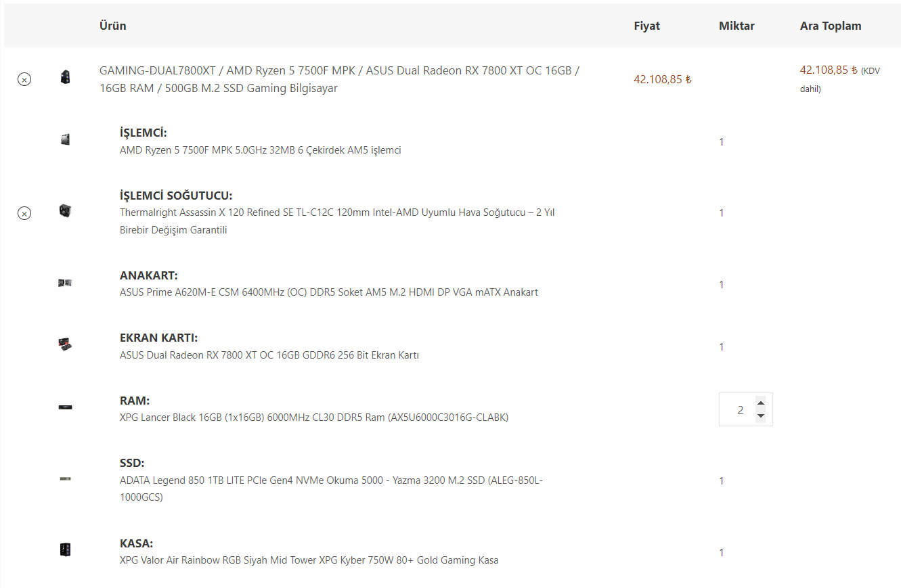901x588 pixels.
Task: Click the gaming PC product thumbnail
Action: (x=65, y=76)
